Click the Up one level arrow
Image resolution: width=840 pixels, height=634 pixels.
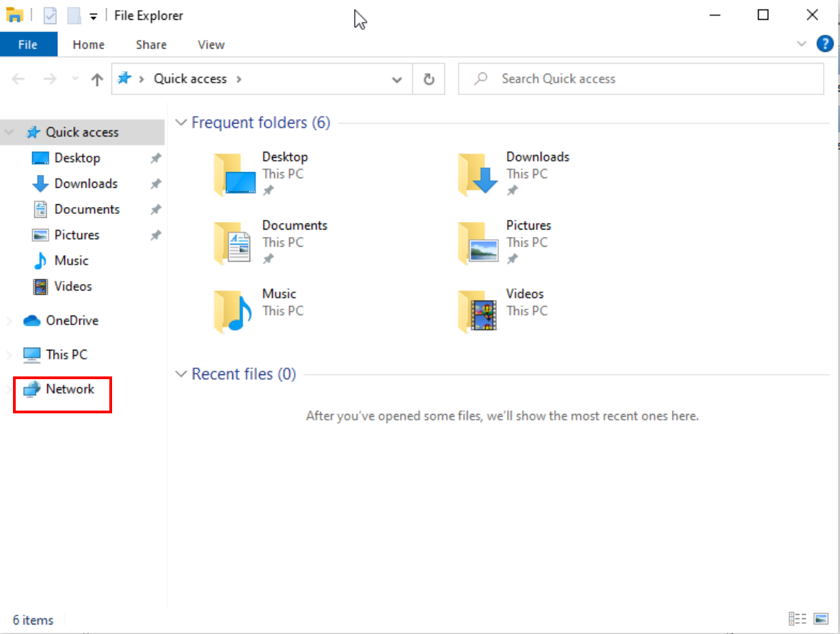click(97, 79)
